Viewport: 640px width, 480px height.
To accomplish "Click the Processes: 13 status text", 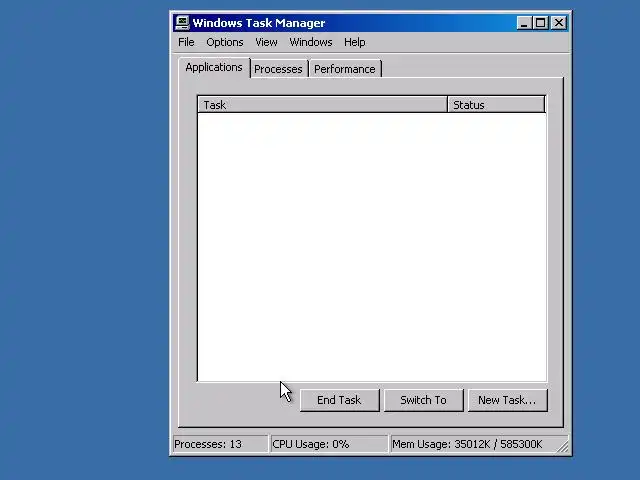I will point(208,444).
